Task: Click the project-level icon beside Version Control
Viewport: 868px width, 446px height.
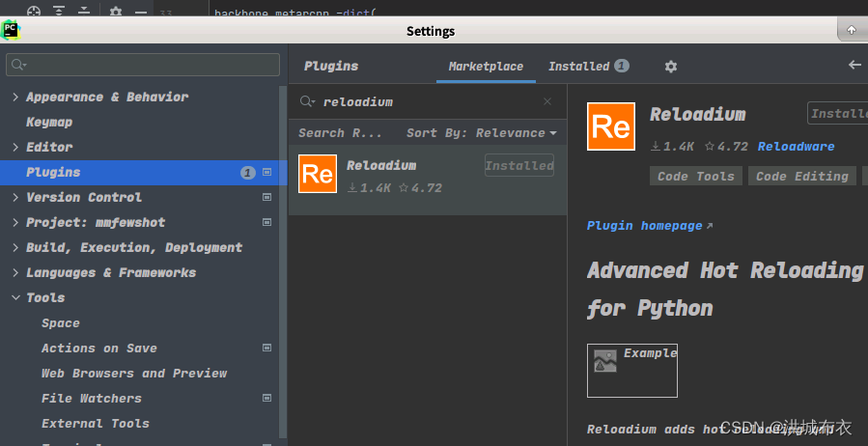Action: pos(266,198)
